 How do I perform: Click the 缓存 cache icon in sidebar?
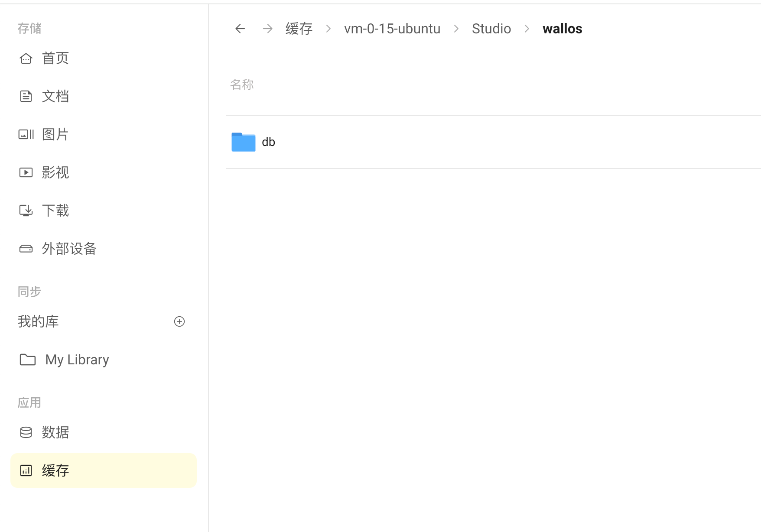point(26,470)
